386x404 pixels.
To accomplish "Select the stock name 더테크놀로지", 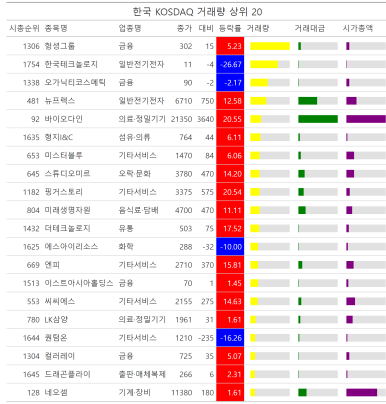I will pos(67,228).
